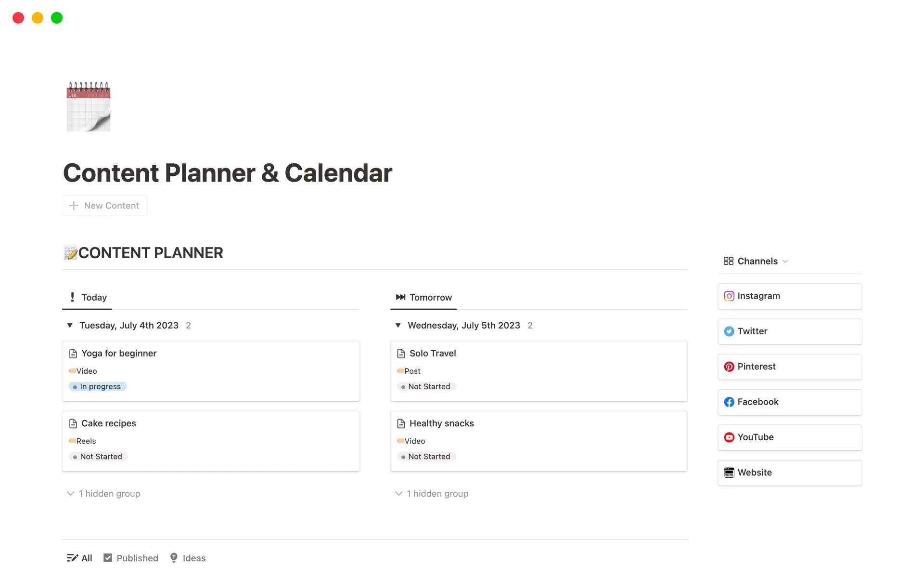The width and height of the screenshot is (924, 578).
Task: Click the Website browser icon
Action: [x=729, y=473]
